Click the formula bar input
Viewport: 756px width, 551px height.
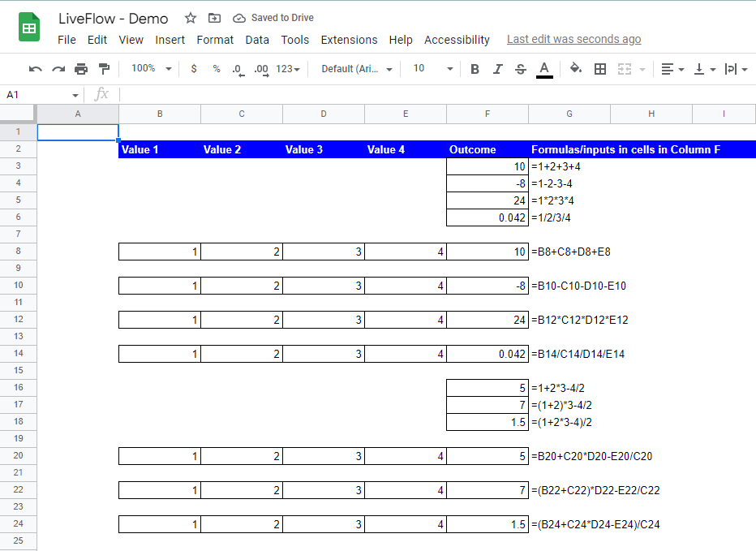click(x=437, y=95)
